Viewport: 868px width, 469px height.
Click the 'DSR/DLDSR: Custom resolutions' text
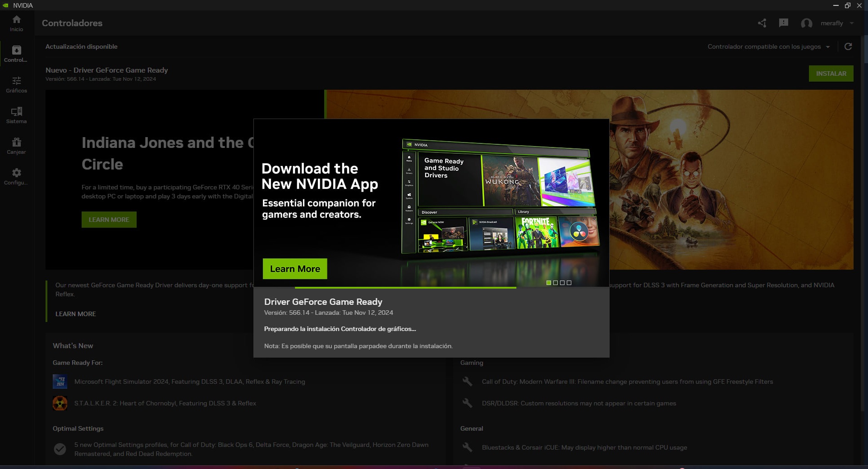click(579, 403)
